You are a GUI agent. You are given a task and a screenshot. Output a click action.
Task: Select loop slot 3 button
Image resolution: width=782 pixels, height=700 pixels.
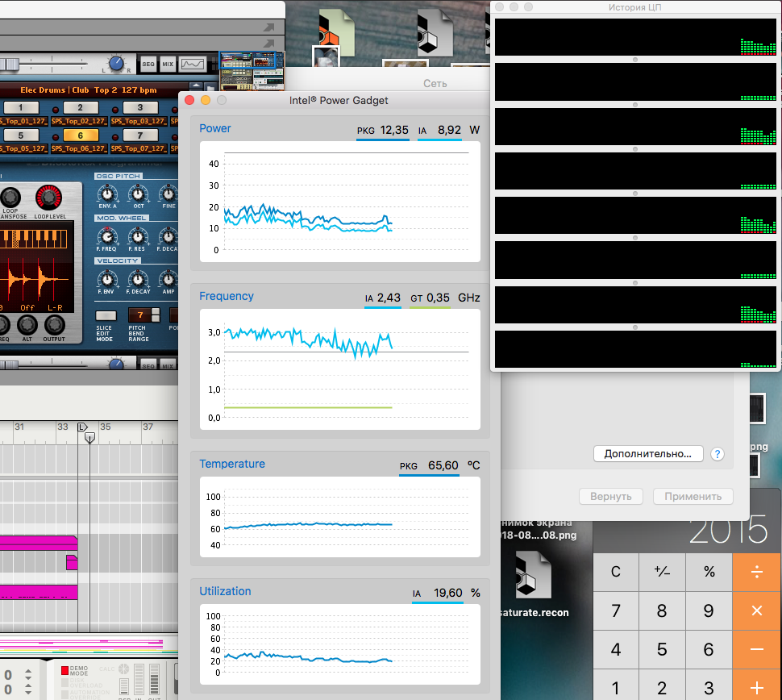click(x=140, y=107)
